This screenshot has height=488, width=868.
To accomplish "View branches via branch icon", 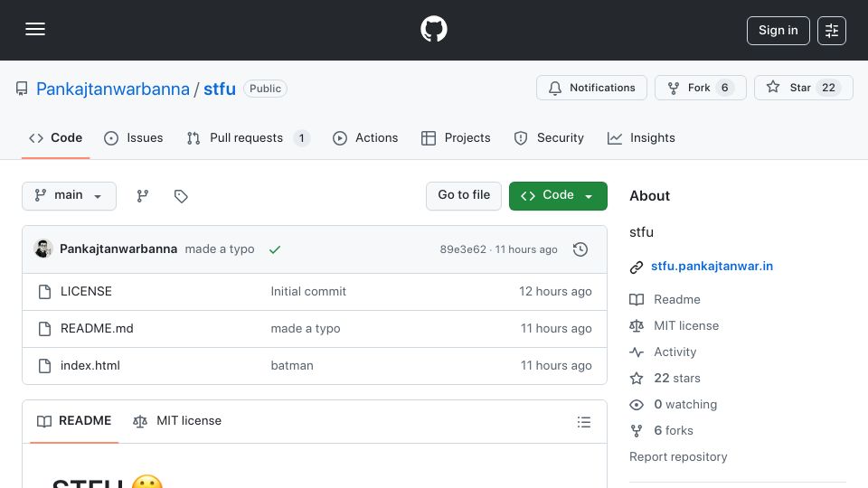I will (x=143, y=196).
